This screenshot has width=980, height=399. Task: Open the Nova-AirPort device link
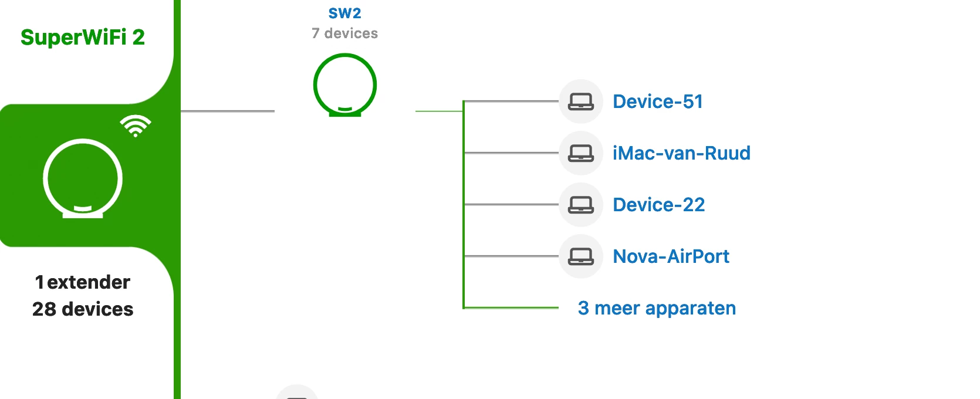pyautogui.click(x=671, y=256)
